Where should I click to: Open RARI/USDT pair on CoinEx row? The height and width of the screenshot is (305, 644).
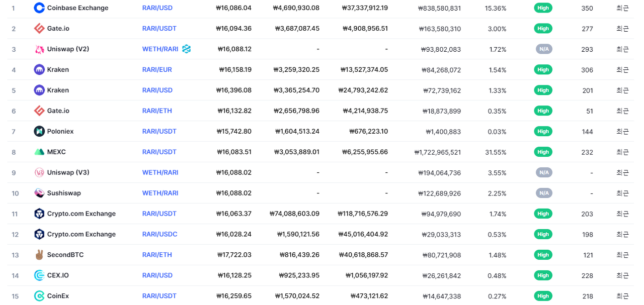(159, 296)
